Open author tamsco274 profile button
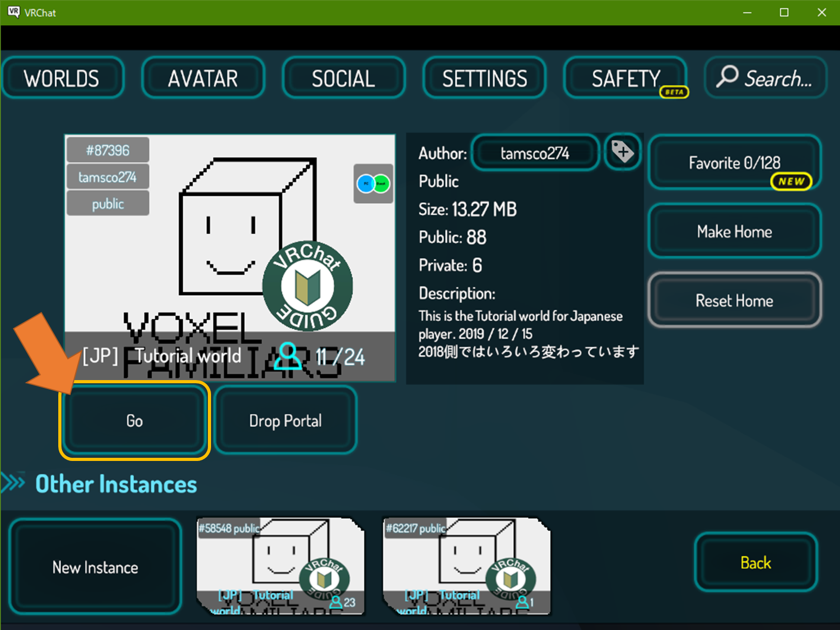 pyautogui.click(x=534, y=153)
